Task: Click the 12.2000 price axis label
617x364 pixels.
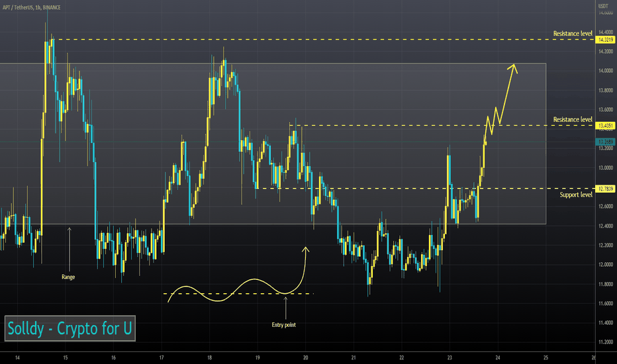Action: 606,245
